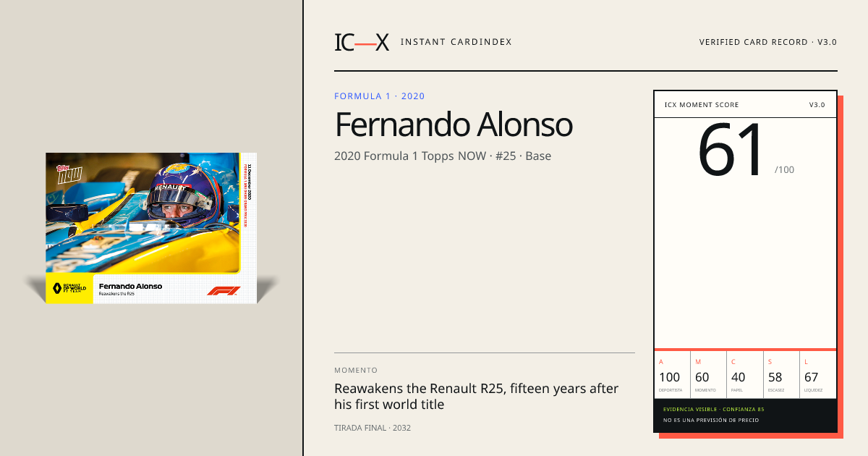
Task: Click the Instant CardIndex header text
Action: click(x=456, y=42)
